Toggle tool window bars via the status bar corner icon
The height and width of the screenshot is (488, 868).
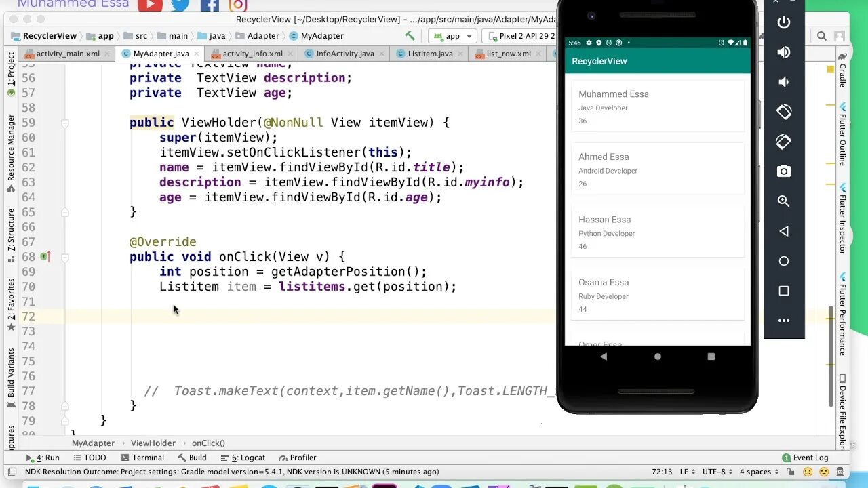[12, 472]
